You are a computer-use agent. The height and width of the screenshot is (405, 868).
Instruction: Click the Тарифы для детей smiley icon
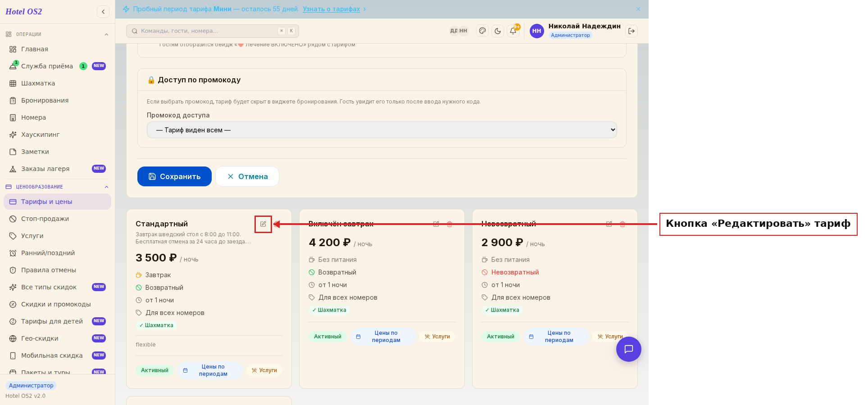(x=13, y=321)
